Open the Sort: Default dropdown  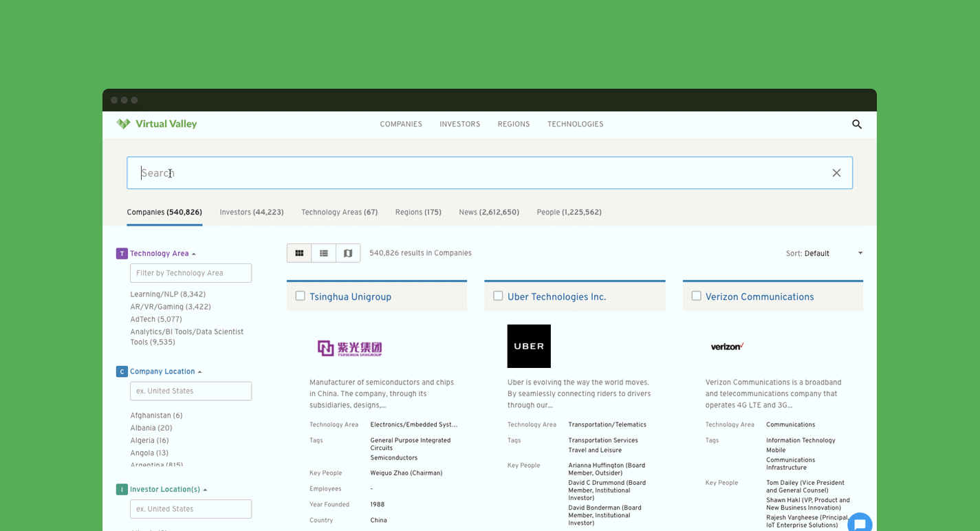pos(823,253)
